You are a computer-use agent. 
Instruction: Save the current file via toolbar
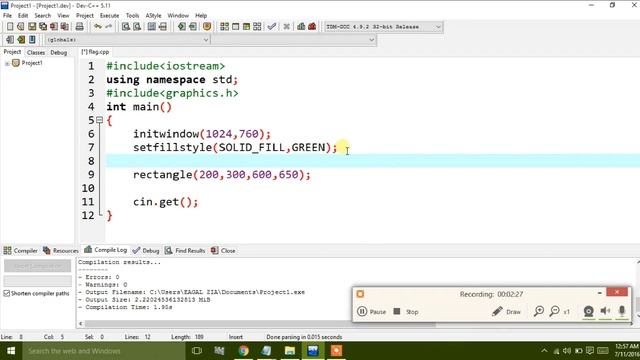tap(32, 27)
